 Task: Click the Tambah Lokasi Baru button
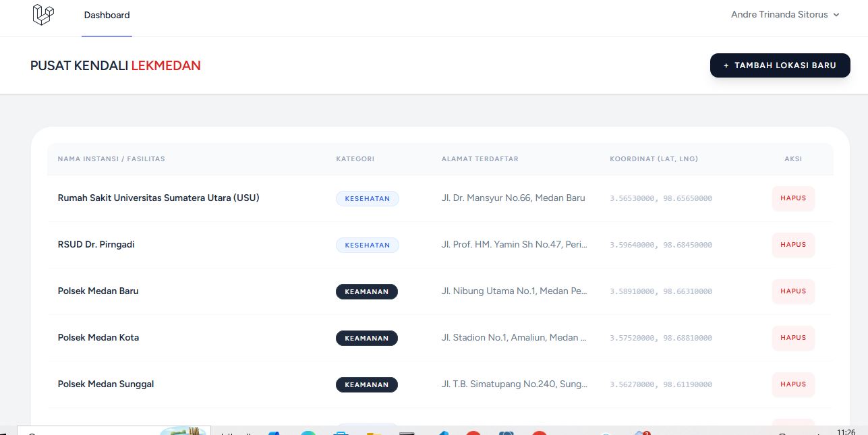[780, 65]
